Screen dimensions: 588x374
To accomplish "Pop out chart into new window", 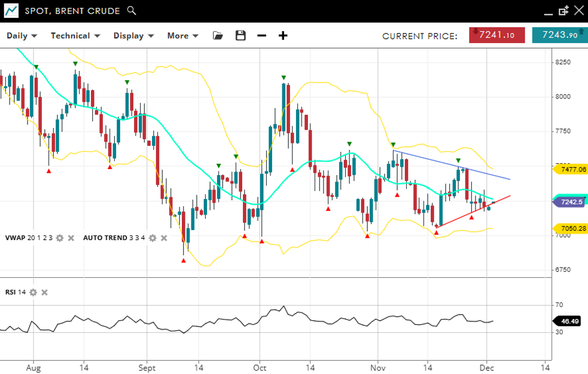I will pyautogui.click(x=563, y=11).
